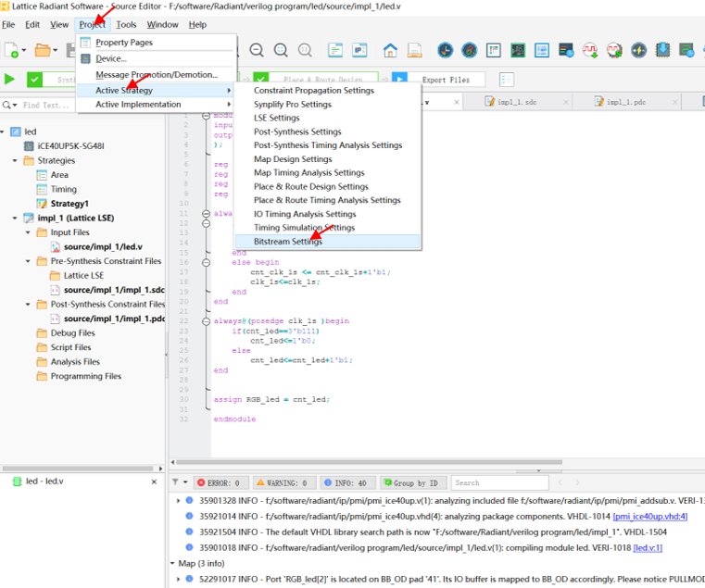Open the pmi_ice40up.vhd:4 link
The width and height of the screenshot is (705, 588).
(650, 517)
